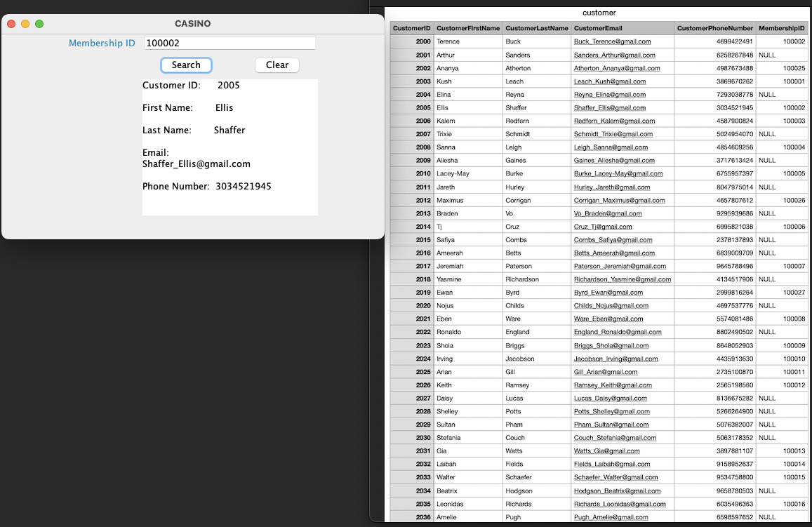Open the Shaffer_Ellis@gmail.com link in customer table
Image resolution: width=812 pixels, height=527 pixels.
609,107
